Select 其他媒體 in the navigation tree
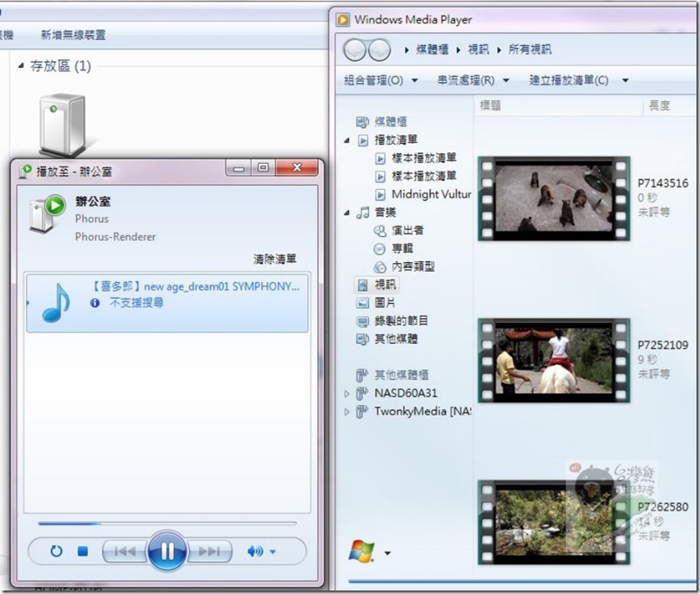Screen dimensions: 700x594 point(396,339)
